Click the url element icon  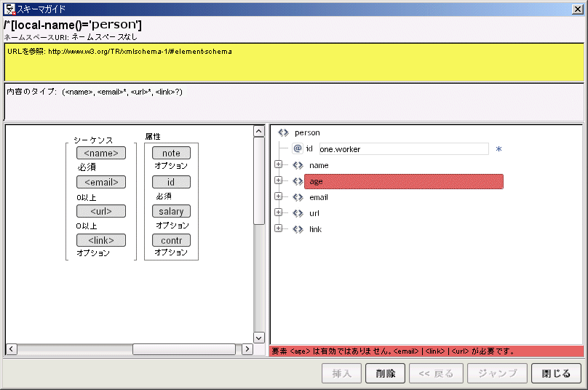click(298, 213)
